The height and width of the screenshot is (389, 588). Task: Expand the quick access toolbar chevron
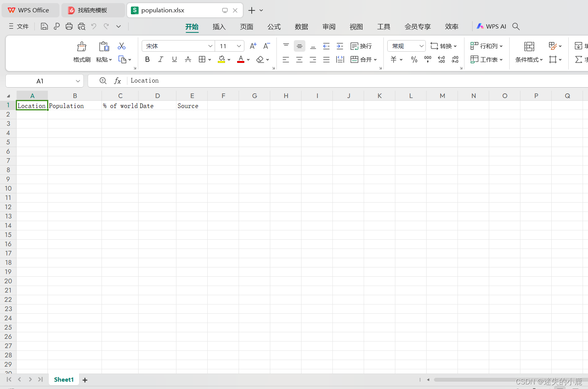pos(119,26)
